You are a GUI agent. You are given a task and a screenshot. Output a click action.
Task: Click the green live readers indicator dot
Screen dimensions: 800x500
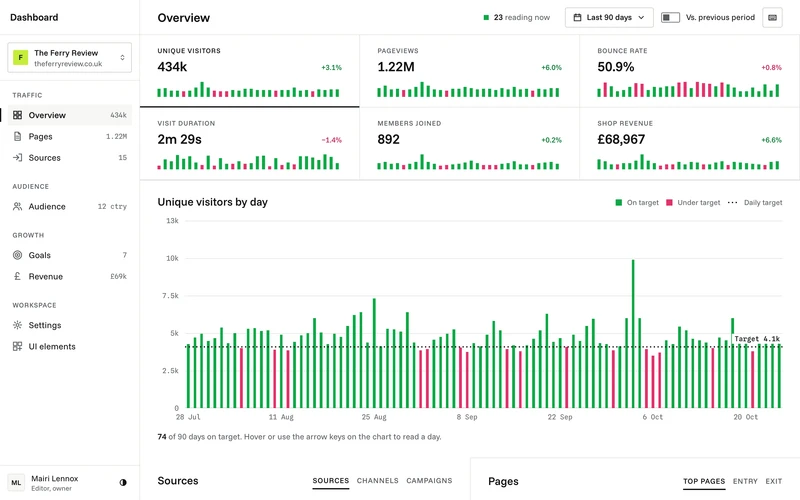pos(486,17)
